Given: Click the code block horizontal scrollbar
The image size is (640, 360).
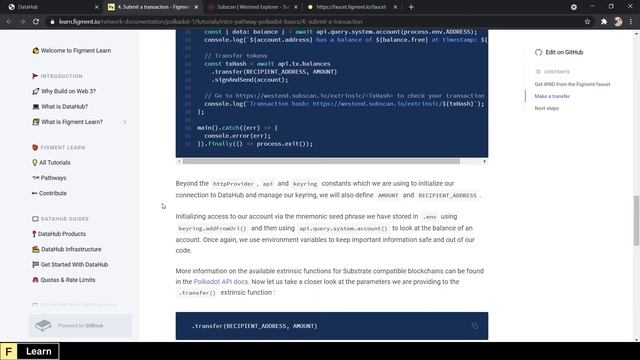Looking at the screenshot, I should pos(321,161).
